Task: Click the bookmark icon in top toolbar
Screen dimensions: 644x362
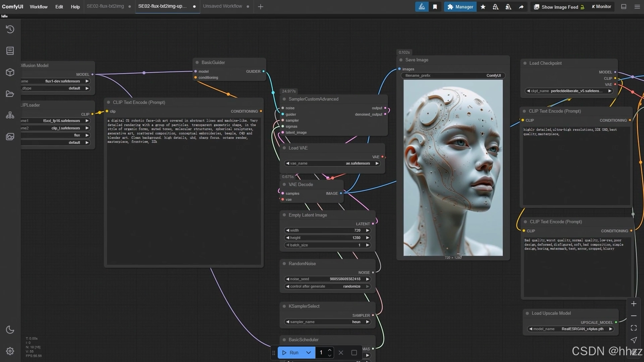Action: tap(435, 7)
